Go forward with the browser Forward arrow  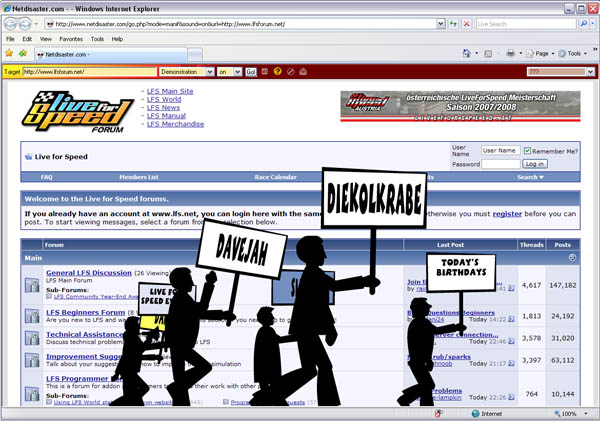tap(25, 24)
